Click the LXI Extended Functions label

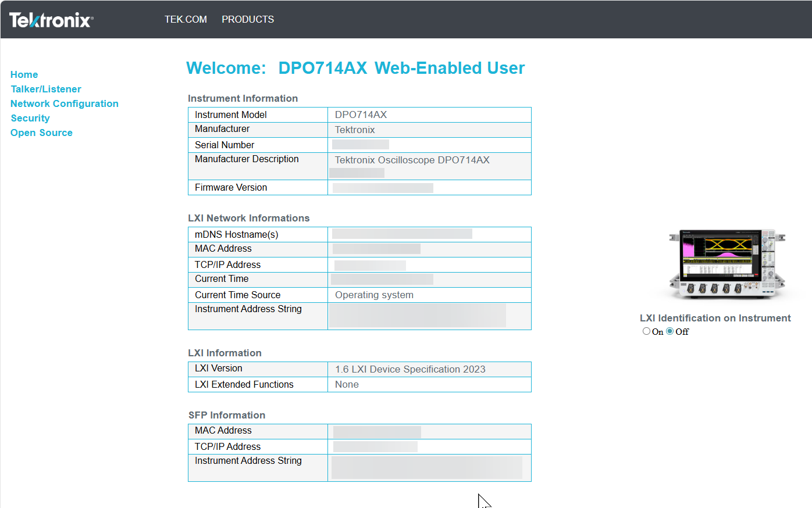pyautogui.click(x=244, y=384)
